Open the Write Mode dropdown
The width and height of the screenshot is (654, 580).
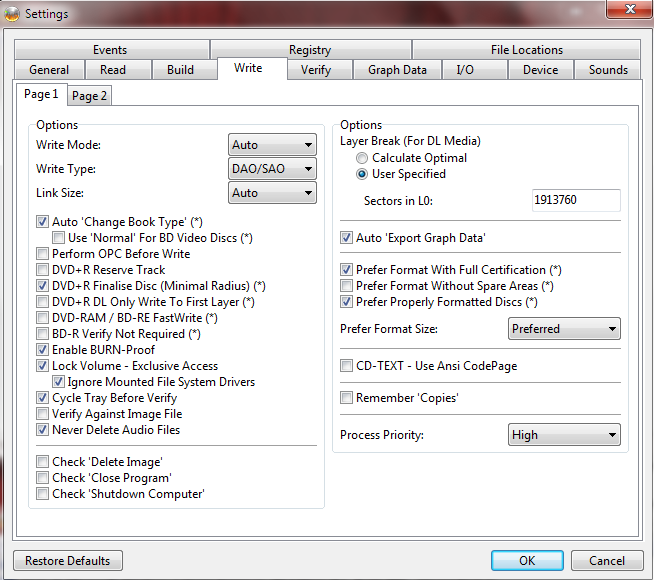coord(273,146)
